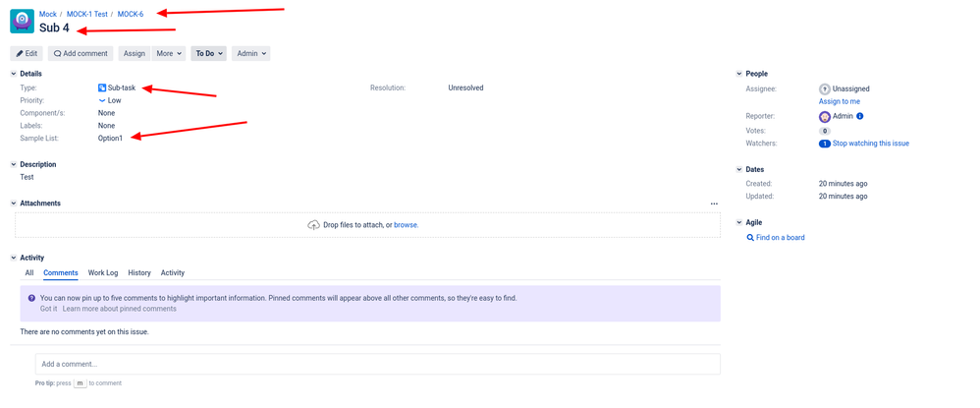
Task: Click the Edit button
Action: click(27, 54)
